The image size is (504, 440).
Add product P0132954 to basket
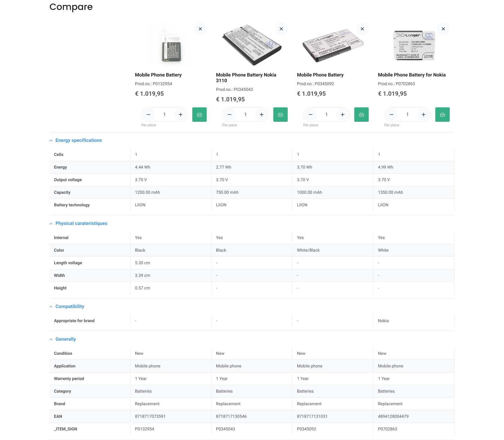point(199,115)
